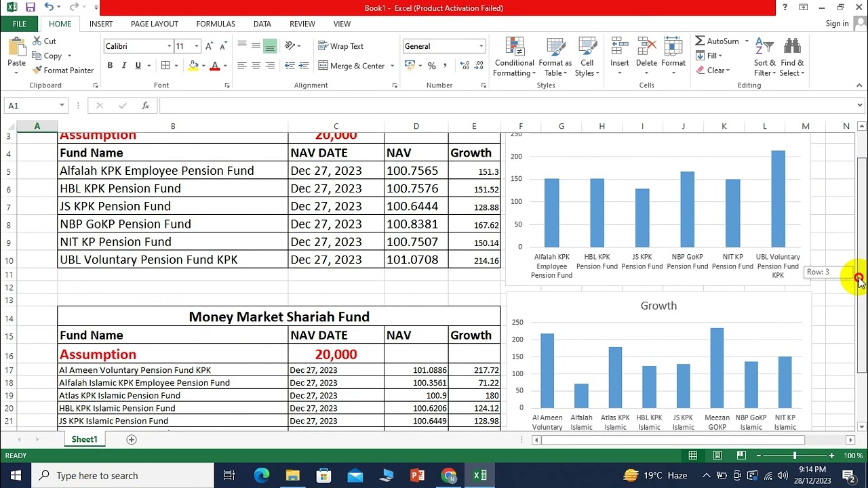Click the Save icon in Quick Access Toolbar
This screenshot has width=868, height=488.
click(31, 7)
